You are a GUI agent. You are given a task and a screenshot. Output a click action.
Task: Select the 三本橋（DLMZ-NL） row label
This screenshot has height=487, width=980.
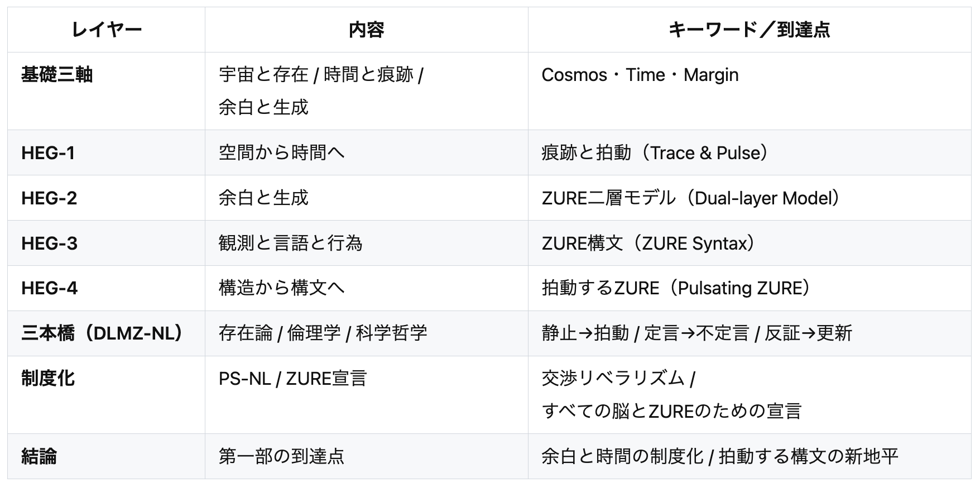pos(103,333)
